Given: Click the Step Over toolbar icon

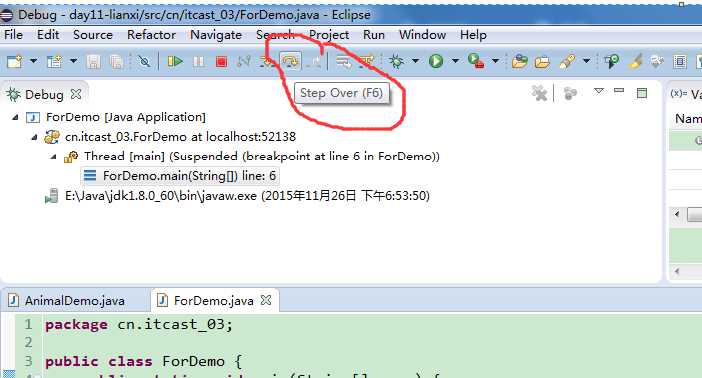Looking at the screenshot, I should click(x=291, y=61).
